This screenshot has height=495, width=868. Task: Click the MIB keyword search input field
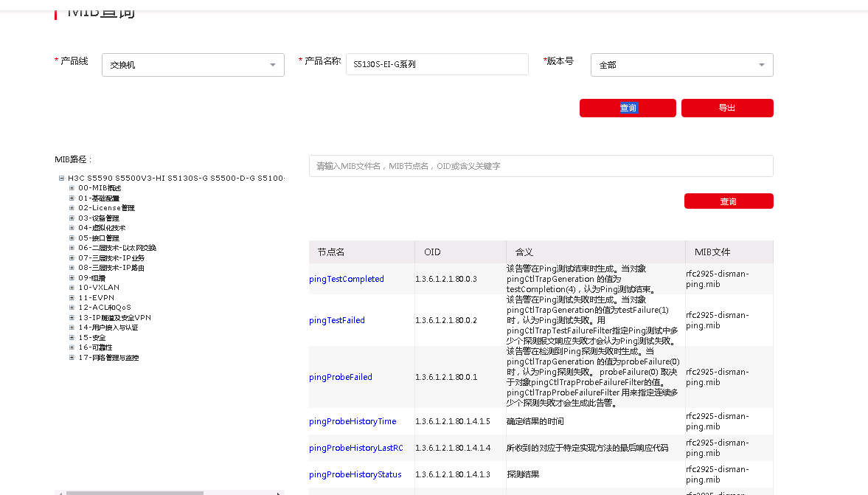coord(541,166)
